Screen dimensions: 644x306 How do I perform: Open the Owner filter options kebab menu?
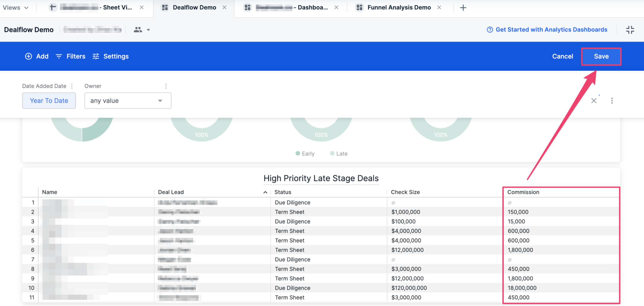(x=166, y=86)
